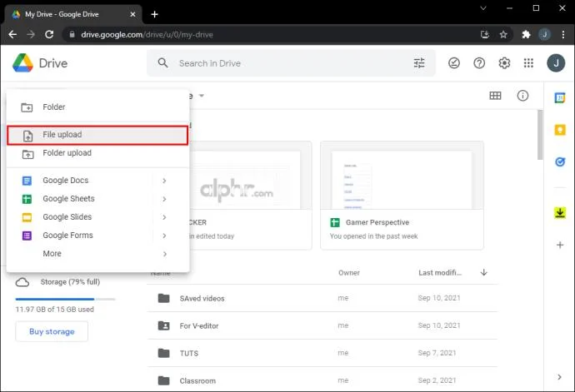Image resolution: width=575 pixels, height=392 pixels.
Task: Open Chrome three-dot menu
Action: [562, 34]
